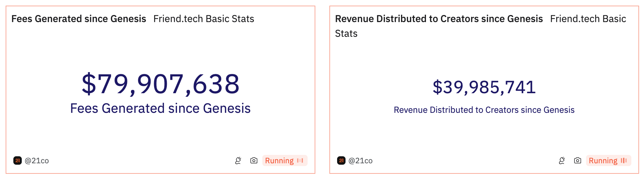644x178 pixels.
Task: Select the $39,985,741 counter value
Action: pos(484,87)
